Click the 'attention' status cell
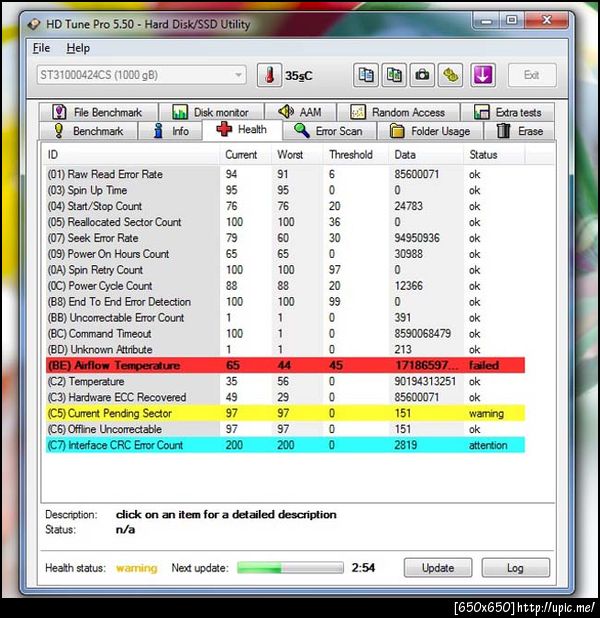This screenshot has height=618, width=600. pos(488,445)
